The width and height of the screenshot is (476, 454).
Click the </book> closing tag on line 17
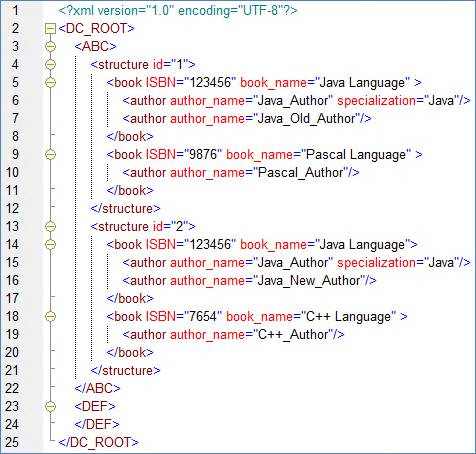[x=130, y=299]
